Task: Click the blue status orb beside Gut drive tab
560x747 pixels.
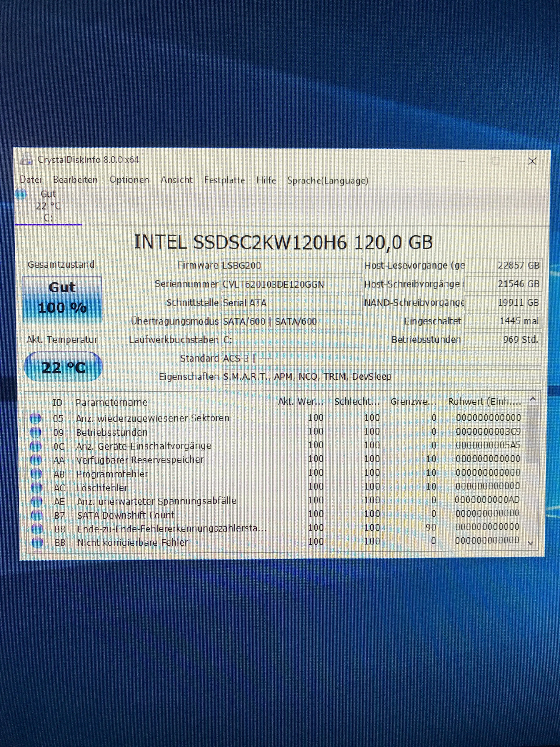Action: coord(21,194)
